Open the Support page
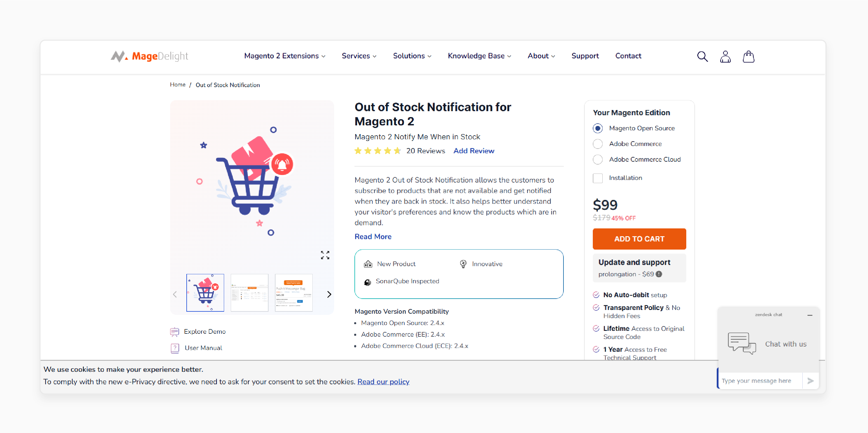This screenshot has width=868, height=433. 585,56
